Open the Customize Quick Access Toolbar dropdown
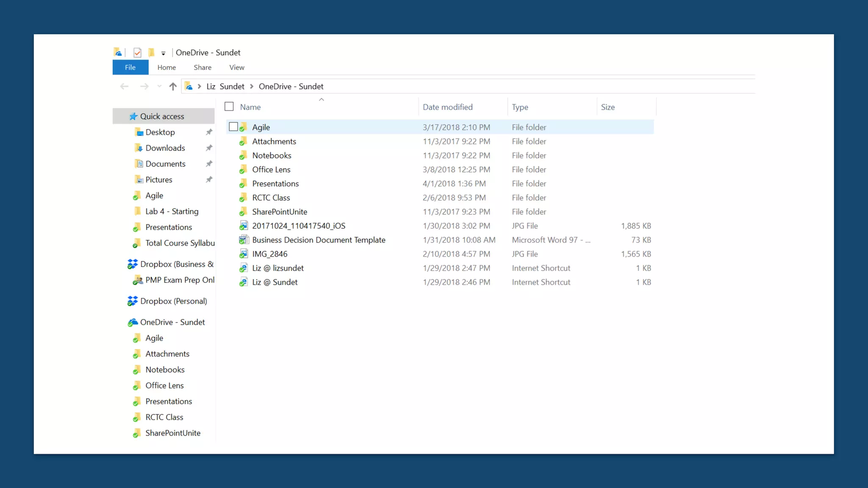This screenshot has width=868, height=488. tap(163, 53)
